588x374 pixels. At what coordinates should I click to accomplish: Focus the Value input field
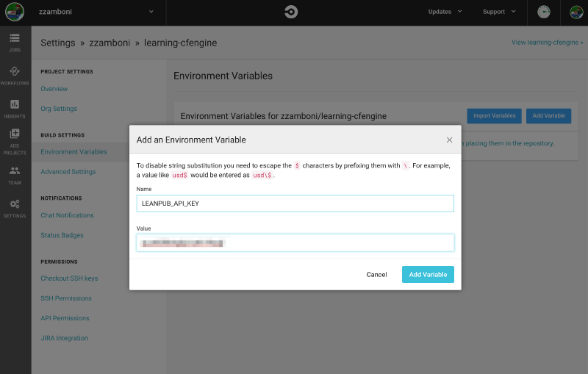(x=295, y=242)
